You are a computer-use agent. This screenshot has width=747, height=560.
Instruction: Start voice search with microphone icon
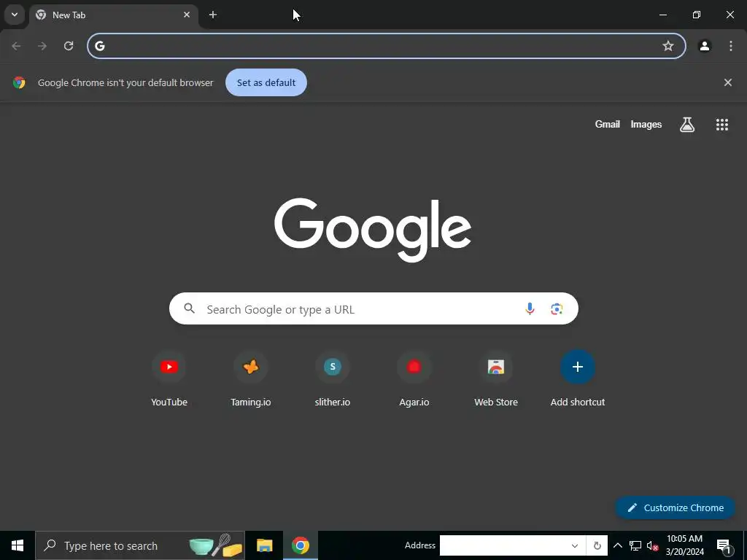[x=530, y=308]
